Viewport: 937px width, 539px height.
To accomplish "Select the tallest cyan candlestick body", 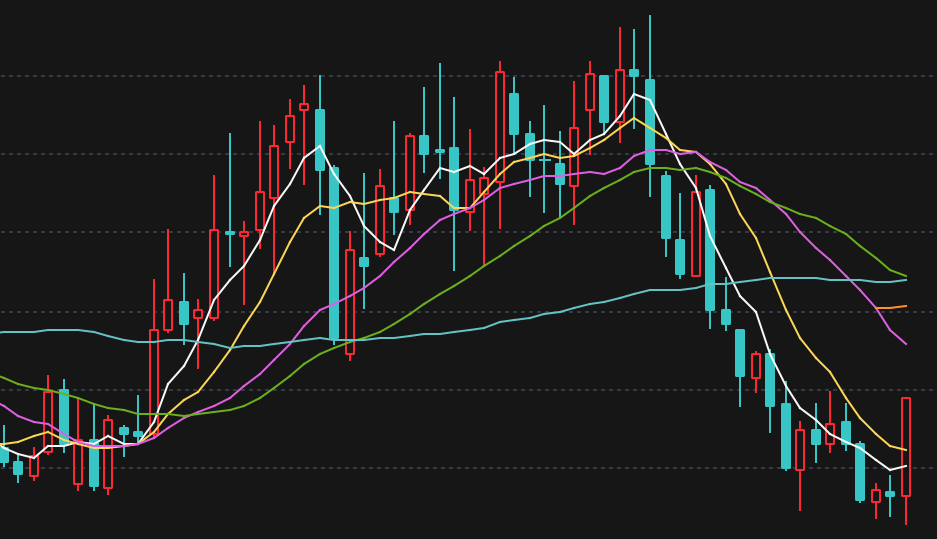I will coord(334,253).
